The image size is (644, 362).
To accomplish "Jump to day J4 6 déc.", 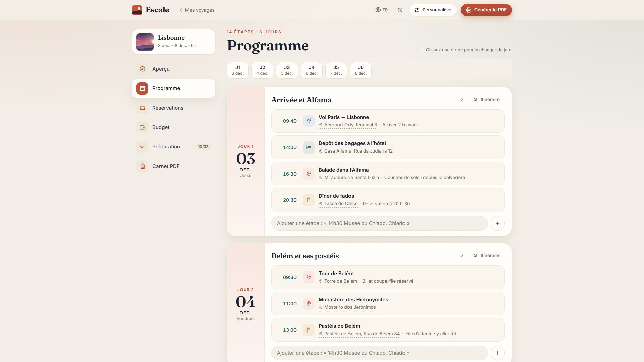I will pyautogui.click(x=312, y=70).
